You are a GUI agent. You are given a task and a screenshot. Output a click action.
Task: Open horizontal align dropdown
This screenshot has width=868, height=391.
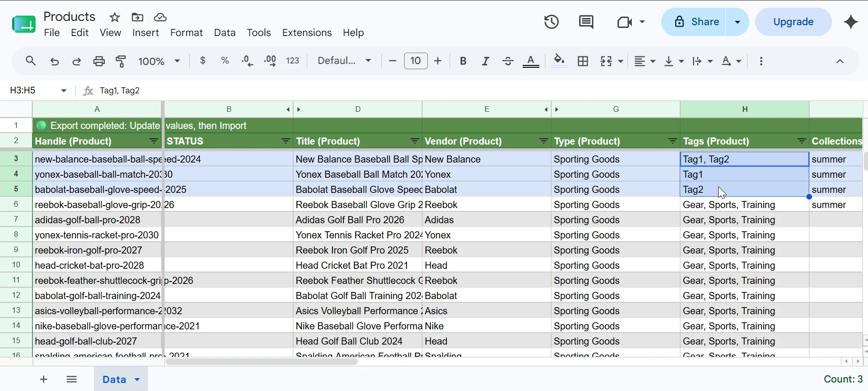[645, 61]
